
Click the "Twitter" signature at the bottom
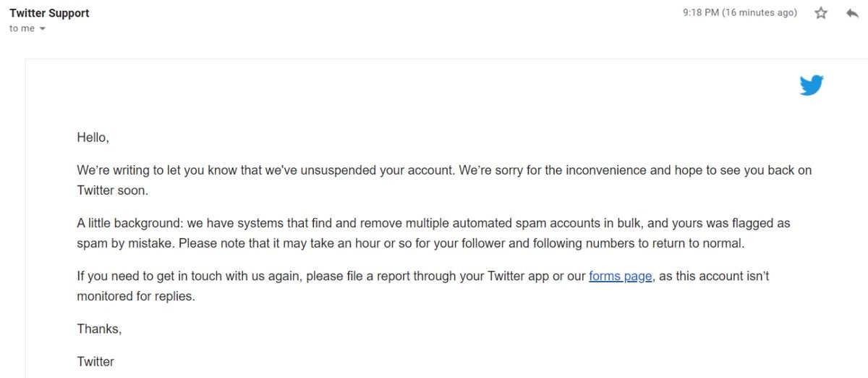[95, 361]
